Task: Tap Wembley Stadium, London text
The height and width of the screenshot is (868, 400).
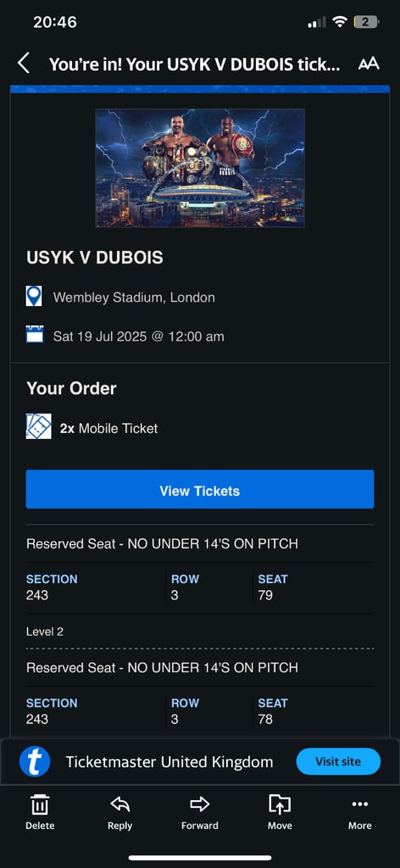Action: 134,298
